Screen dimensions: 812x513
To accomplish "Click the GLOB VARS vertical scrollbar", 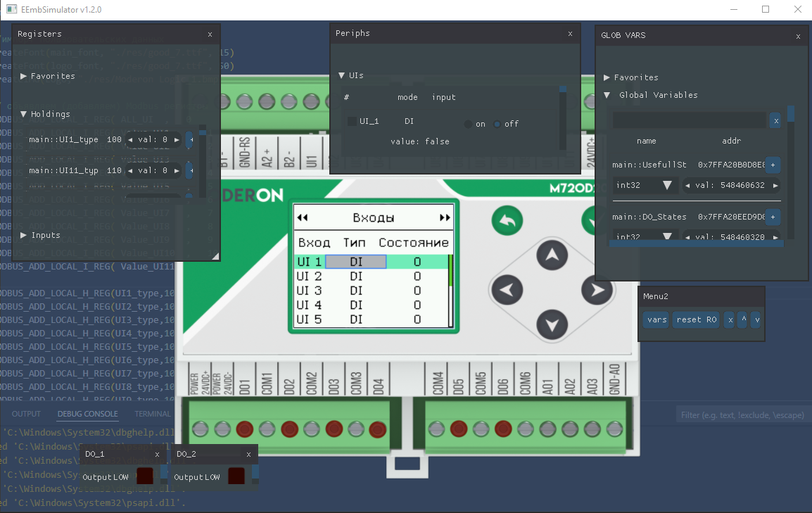I will click(791, 173).
